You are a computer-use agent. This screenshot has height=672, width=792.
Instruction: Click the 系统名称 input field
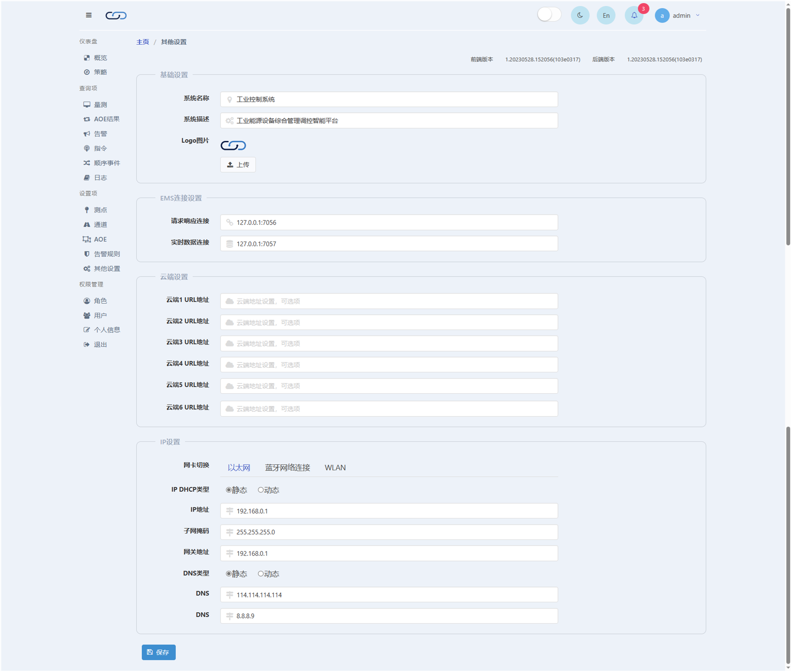point(389,100)
